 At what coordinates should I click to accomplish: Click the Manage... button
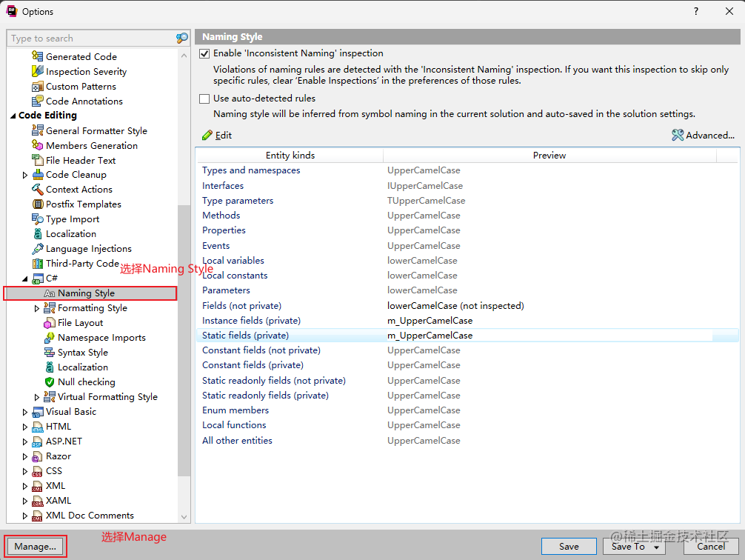[x=34, y=546]
